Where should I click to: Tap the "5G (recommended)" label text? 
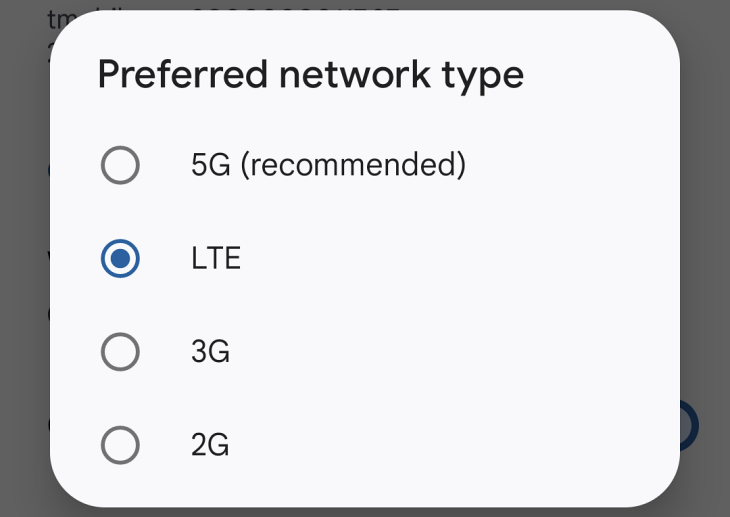[328, 165]
